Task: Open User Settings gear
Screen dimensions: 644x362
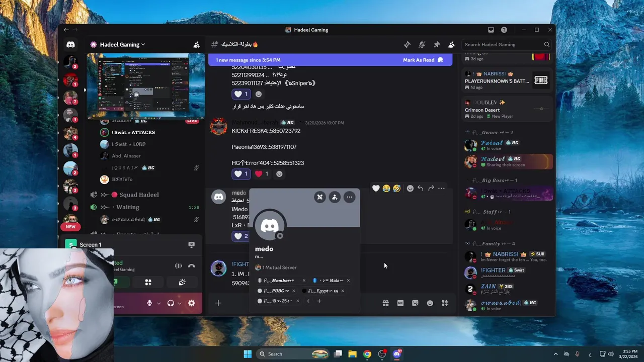Action: pos(192,303)
